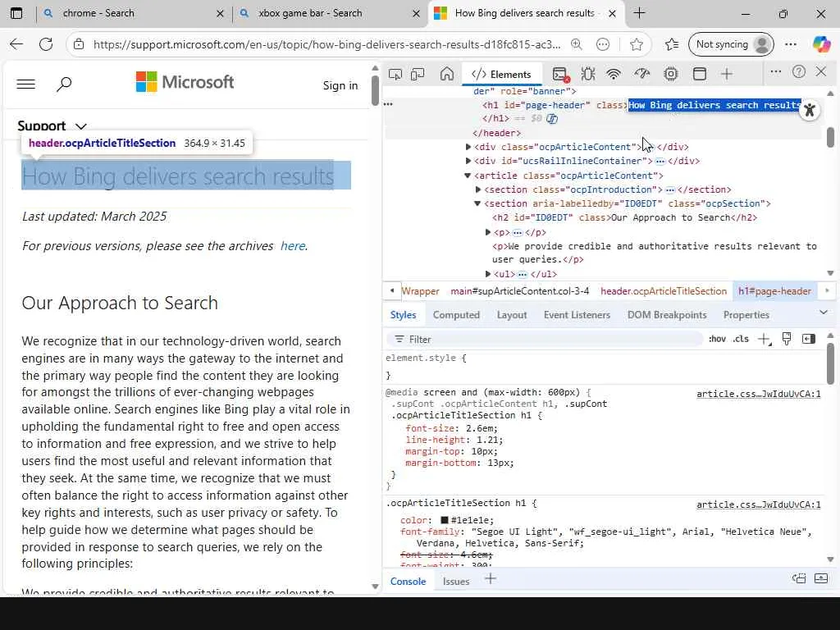Switch to the Computed tab
This screenshot has width=840, height=630.
(456, 314)
